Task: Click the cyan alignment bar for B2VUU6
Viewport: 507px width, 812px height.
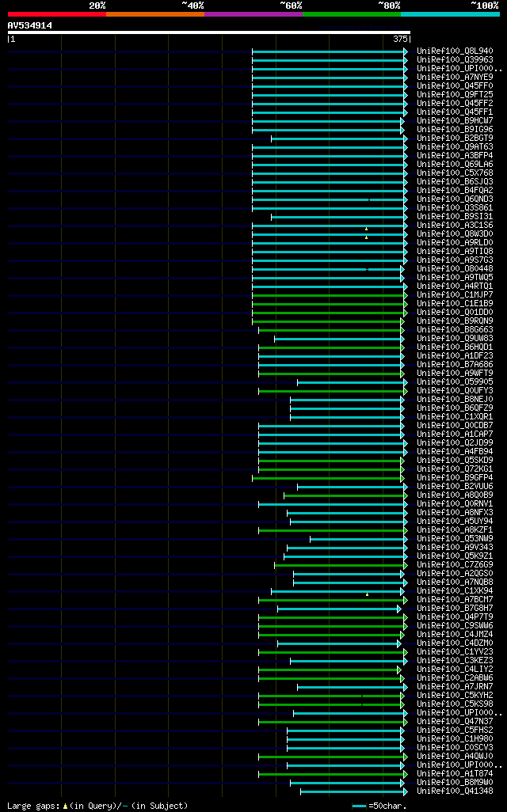Action: 351,488
